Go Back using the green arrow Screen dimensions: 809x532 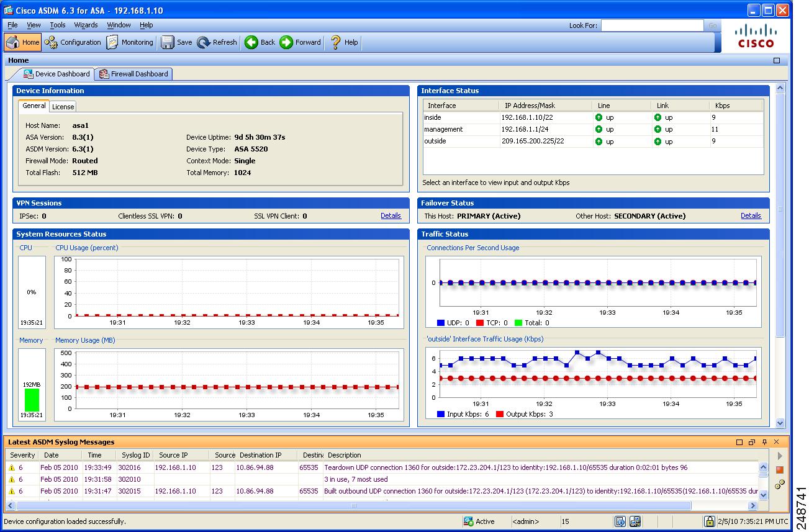260,42
